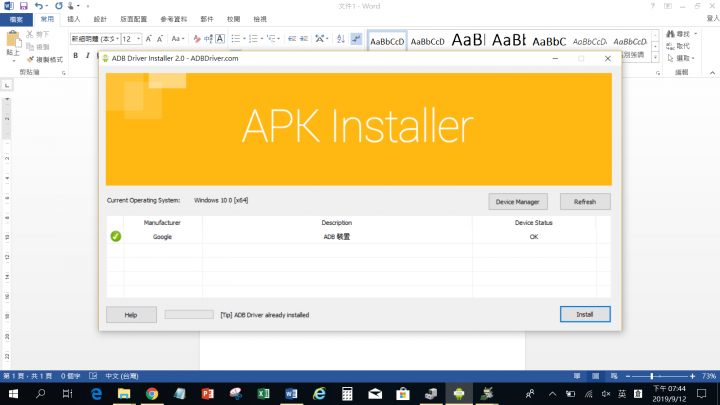Image resolution: width=720 pixels, height=405 pixels.
Task: Click 登入 (Sign in) in Word
Action: (713, 18)
